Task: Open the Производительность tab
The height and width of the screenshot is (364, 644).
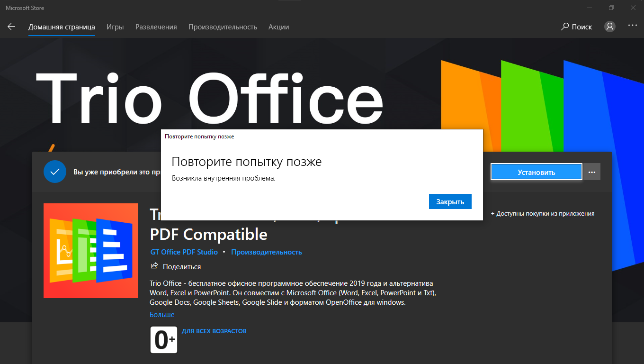Action: coord(223,27)
